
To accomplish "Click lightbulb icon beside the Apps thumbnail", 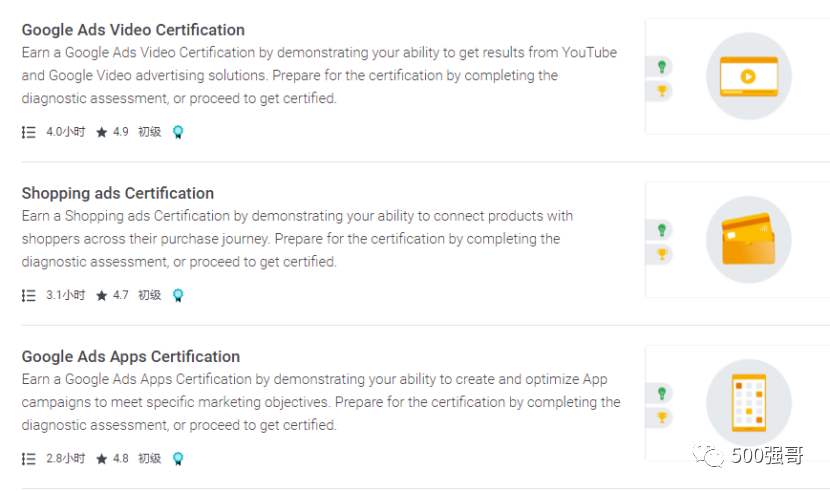I will (x=661, y=393).
